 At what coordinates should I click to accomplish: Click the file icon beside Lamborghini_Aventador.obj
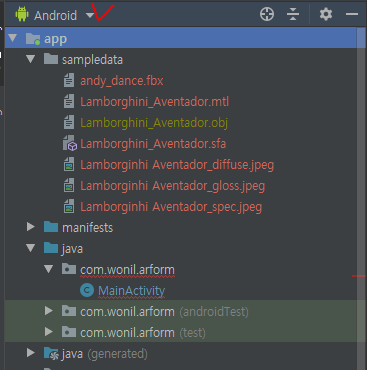69,123
